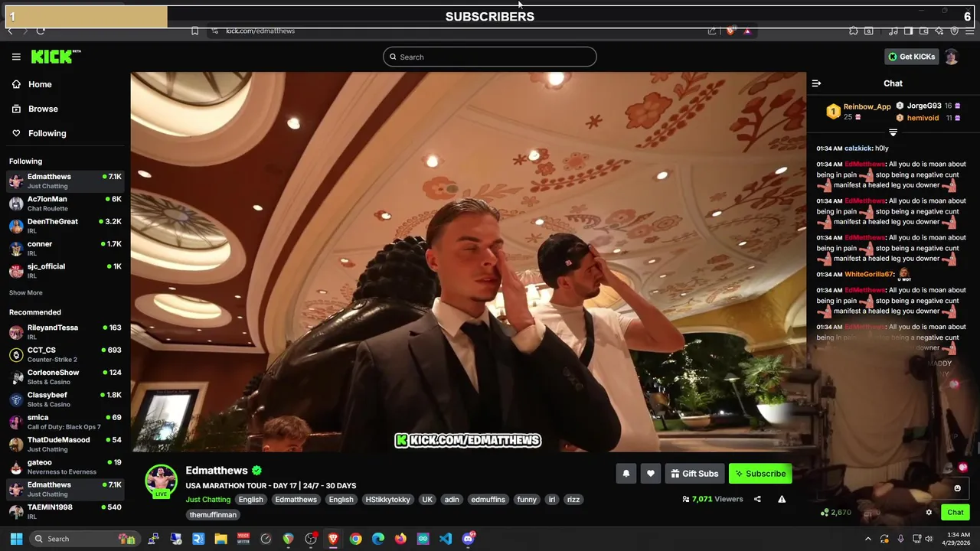The width and height of the screenshot is (980, 551).
Task: Click calzkick username in chat
Action: [x=857, y=148]
